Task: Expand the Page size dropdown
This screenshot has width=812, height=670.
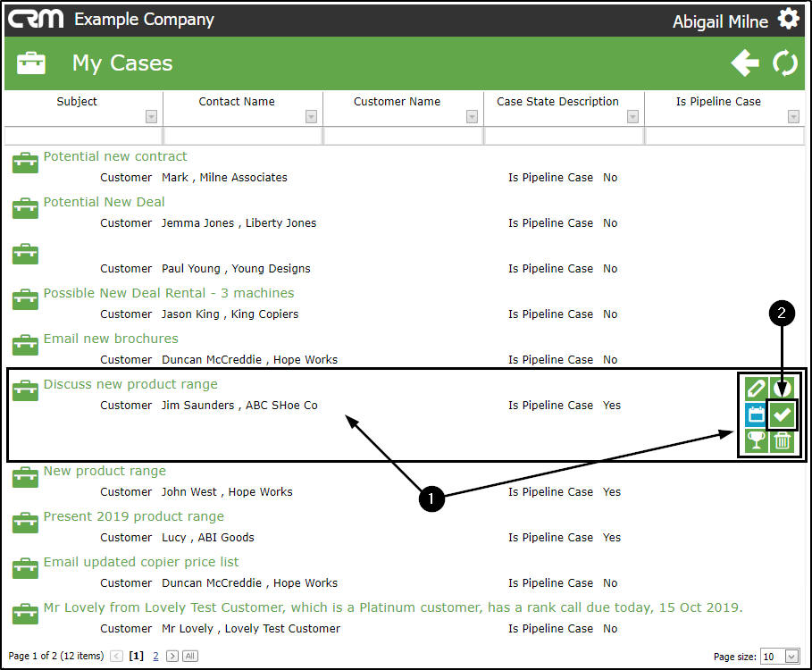Action: coord(791,657)
